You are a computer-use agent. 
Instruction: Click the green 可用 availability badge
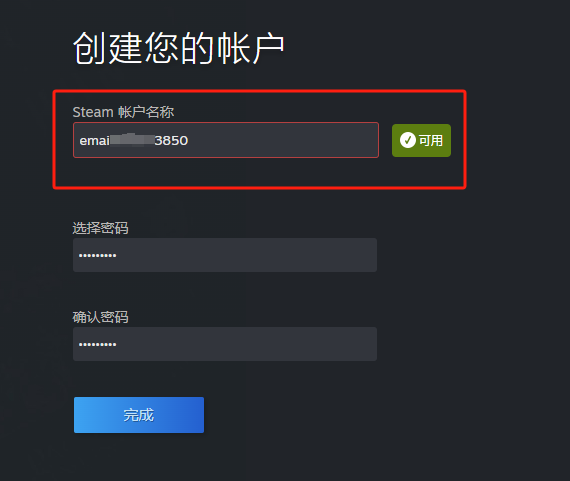(x=421, y=140)
